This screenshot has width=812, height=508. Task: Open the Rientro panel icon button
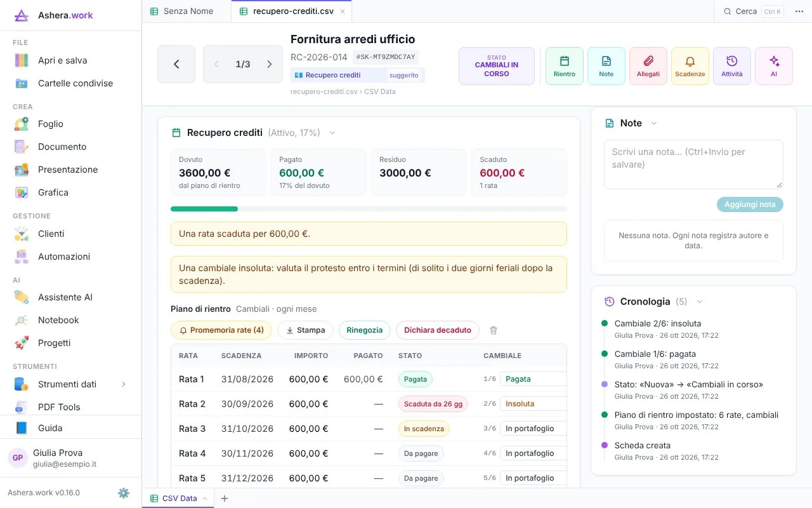click(564, 66)
